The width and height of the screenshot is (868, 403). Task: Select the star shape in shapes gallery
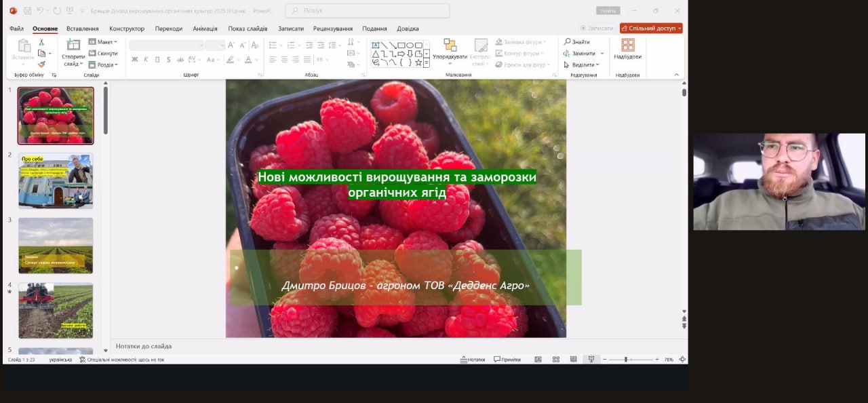pyautogui.click(x=418, y=62)
